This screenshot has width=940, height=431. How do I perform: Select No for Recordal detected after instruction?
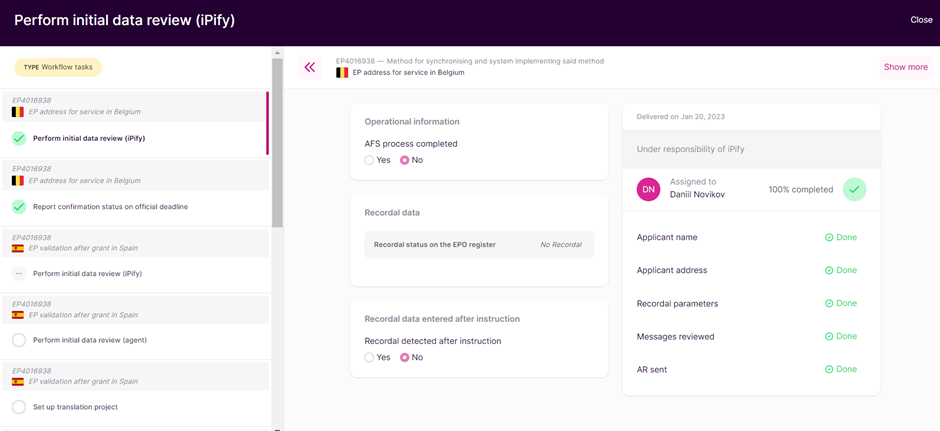[x=405, y=357]
